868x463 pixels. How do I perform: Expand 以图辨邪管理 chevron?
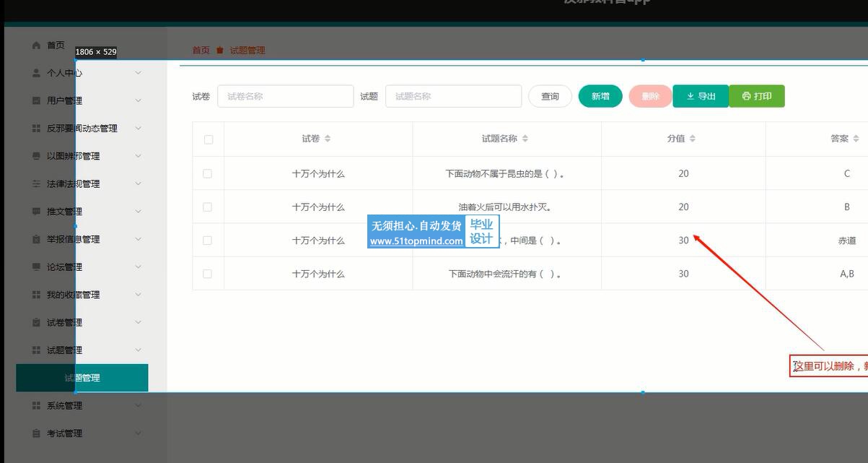pyautogui.click(x=138, y=156)
